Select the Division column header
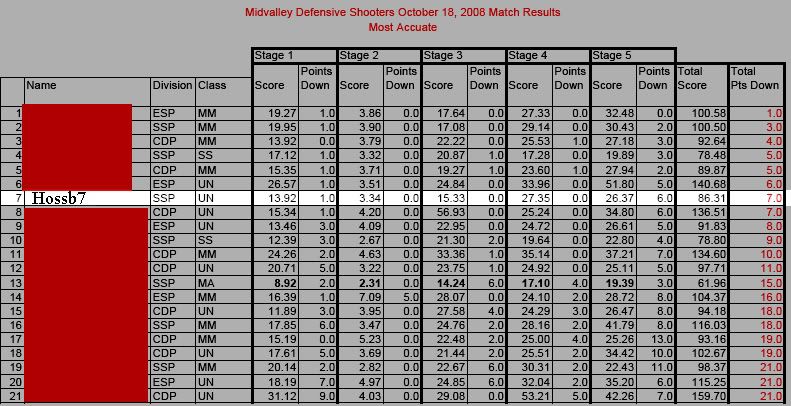791x406 pixels. pyautogui.click(x=173, y=91)
